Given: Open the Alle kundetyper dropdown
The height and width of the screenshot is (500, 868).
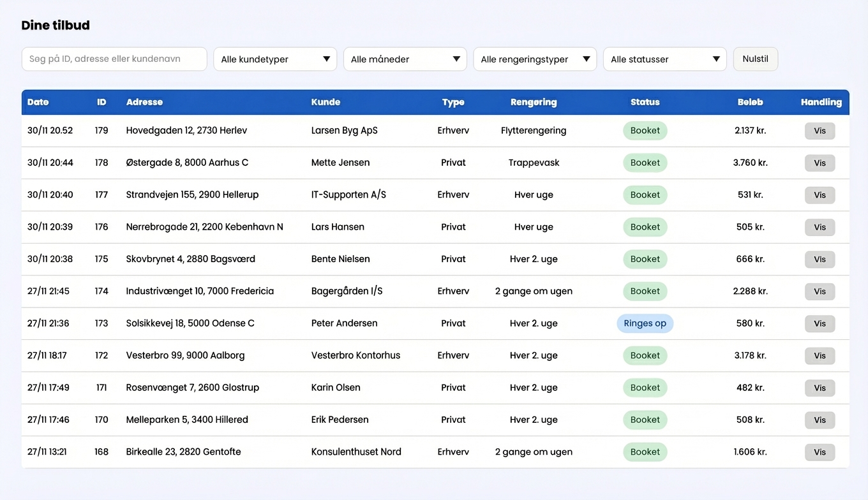Looking at the screenshot, I should [x=275, y=59].
